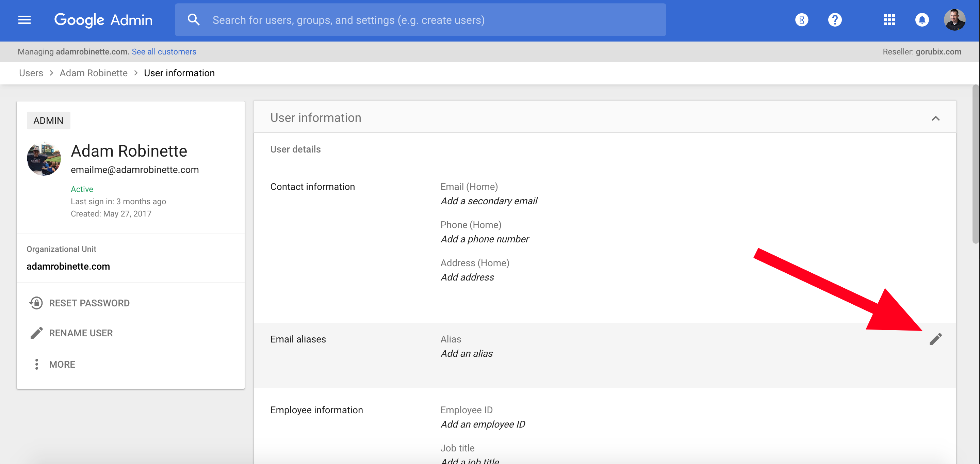The image size is (980, 464).
Task: Open the notifications bell
Action: (922, 20)
